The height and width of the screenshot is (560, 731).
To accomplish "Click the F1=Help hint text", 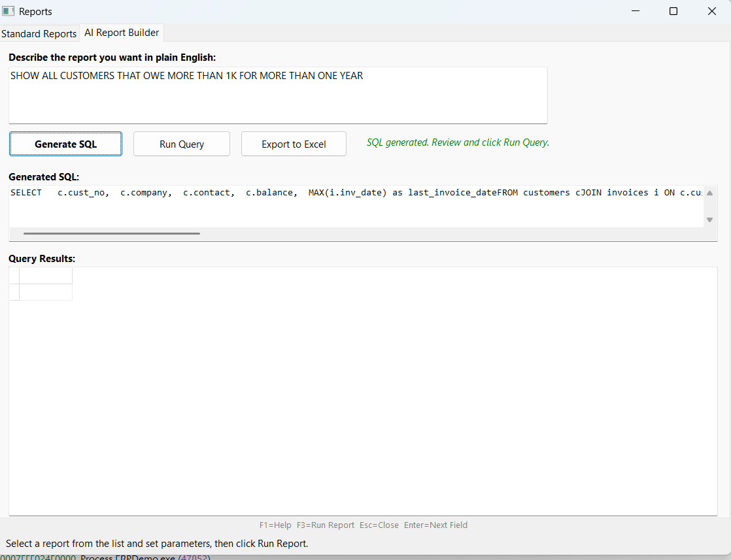I will coord(275,525).
